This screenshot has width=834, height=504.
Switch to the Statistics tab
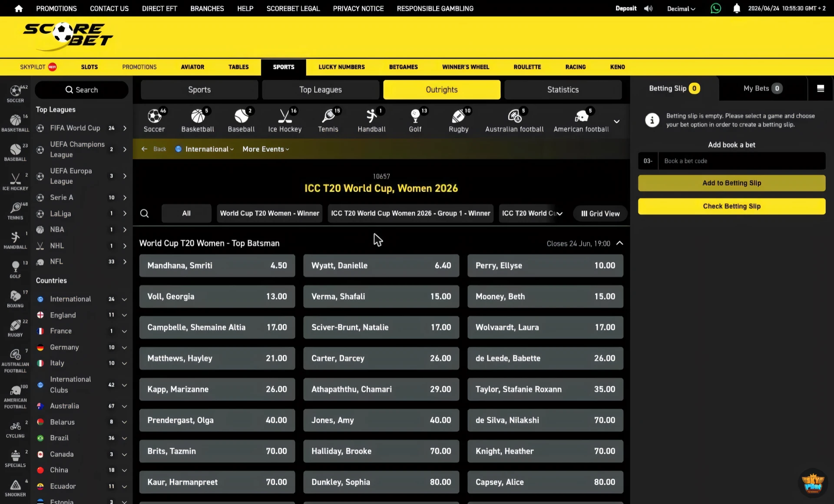pos(563,89)
